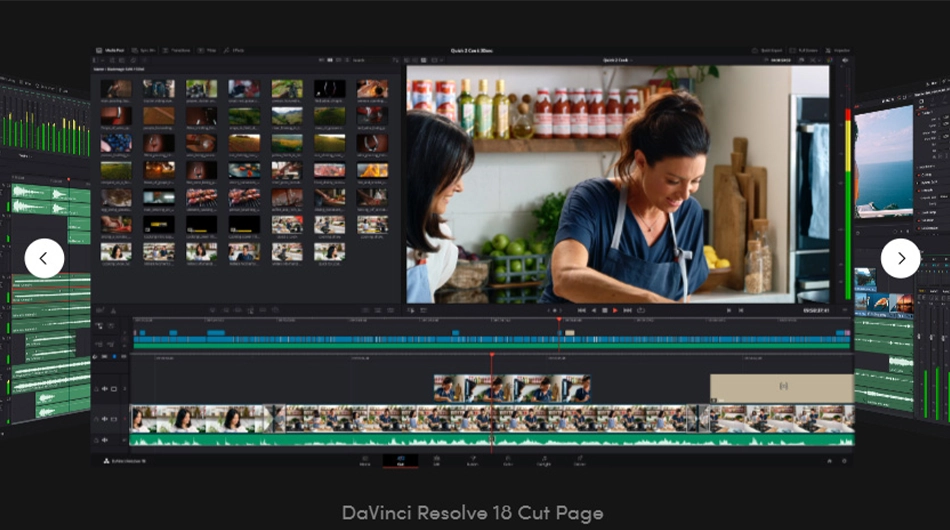Show the next slide with the right arrow
950x530 pixels.
(900, 259)
